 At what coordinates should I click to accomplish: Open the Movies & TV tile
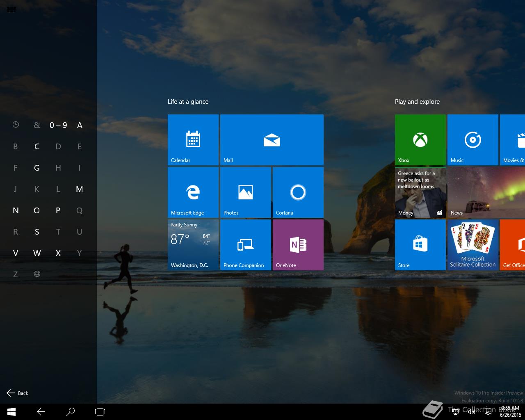point(513,140)
